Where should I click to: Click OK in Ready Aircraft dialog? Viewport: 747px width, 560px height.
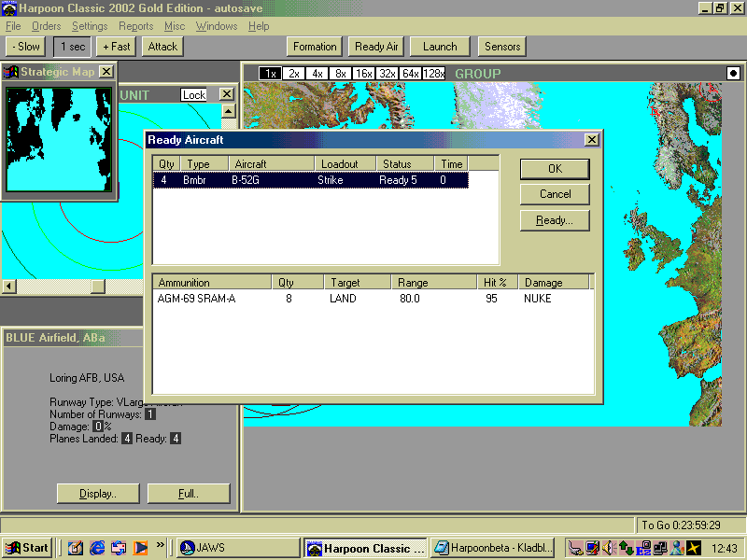pyautogui.click(x=555, y=169)
